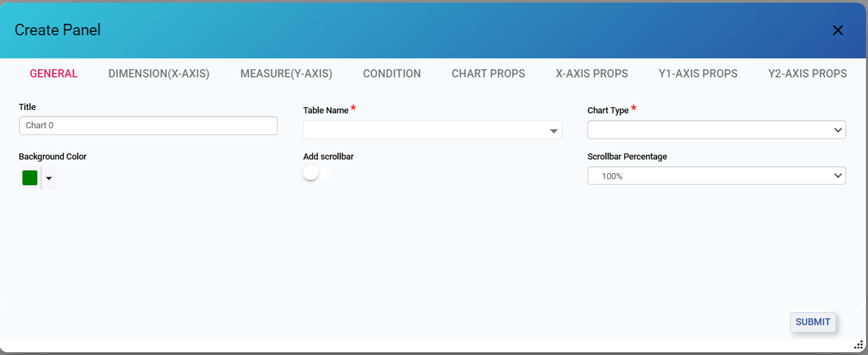Click the dialog resize handle icon
Image resolution: width=868 pixels, height=355 pixels.
[858, 345]
